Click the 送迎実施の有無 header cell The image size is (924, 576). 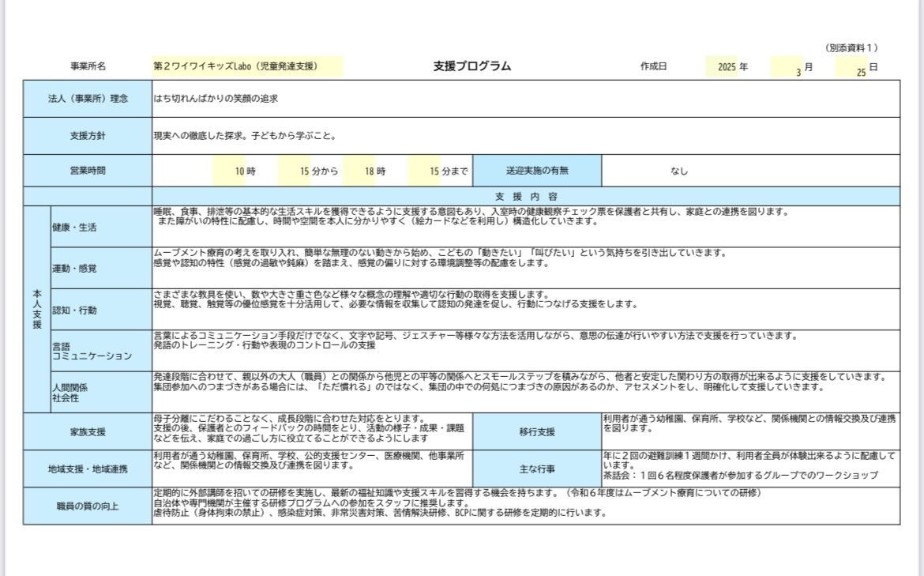537,171
